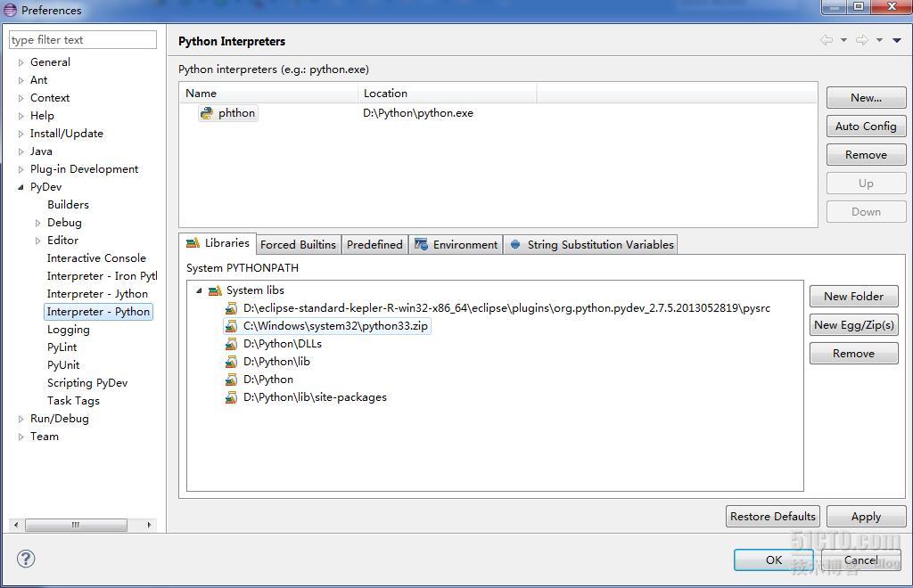Open the Task Tags preference page
This screenshot has width=913, height=588.
point(73,401)
